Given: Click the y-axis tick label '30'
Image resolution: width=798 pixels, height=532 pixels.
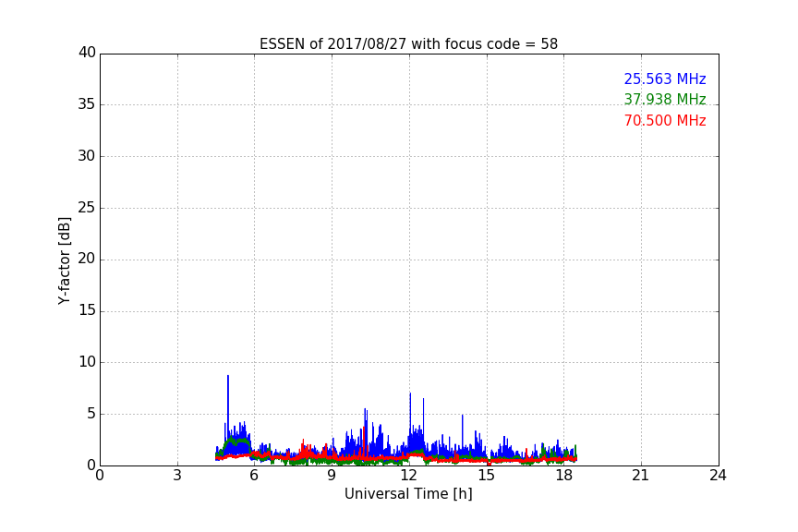Looking at the screenshot, I should pos(87,156).
